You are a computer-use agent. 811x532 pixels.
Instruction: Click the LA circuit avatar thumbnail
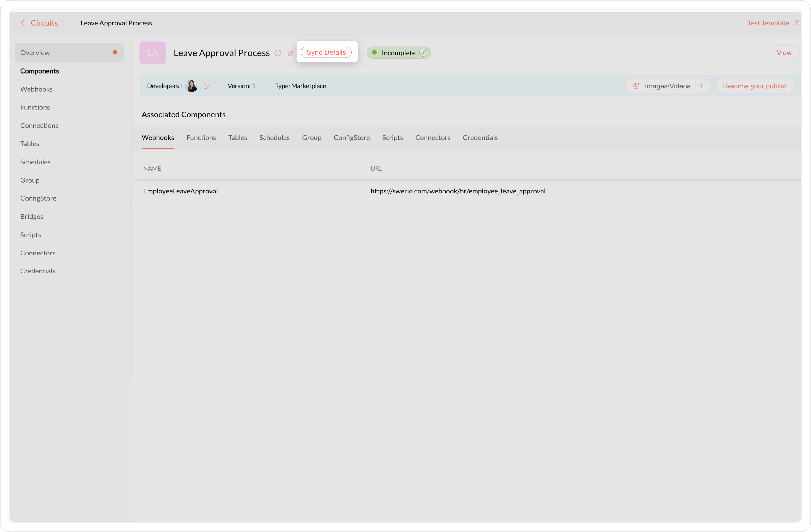pyautogui.click(x=153, y=52)
